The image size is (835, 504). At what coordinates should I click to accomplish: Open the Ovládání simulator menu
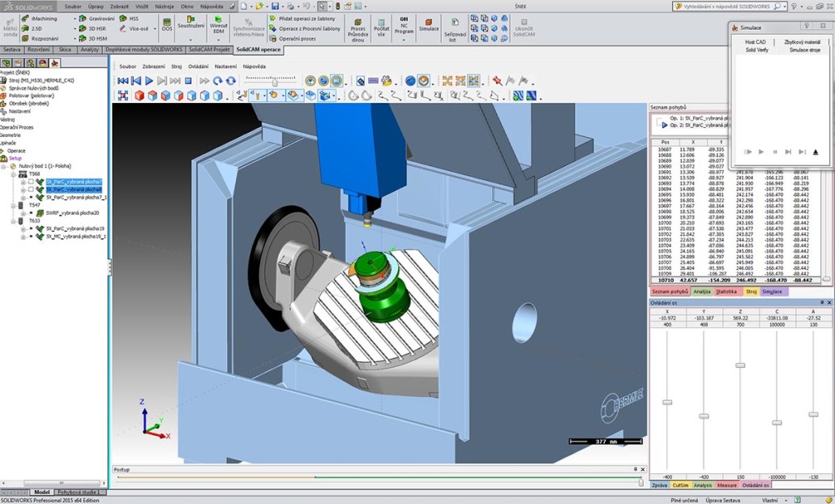(198, 66)
